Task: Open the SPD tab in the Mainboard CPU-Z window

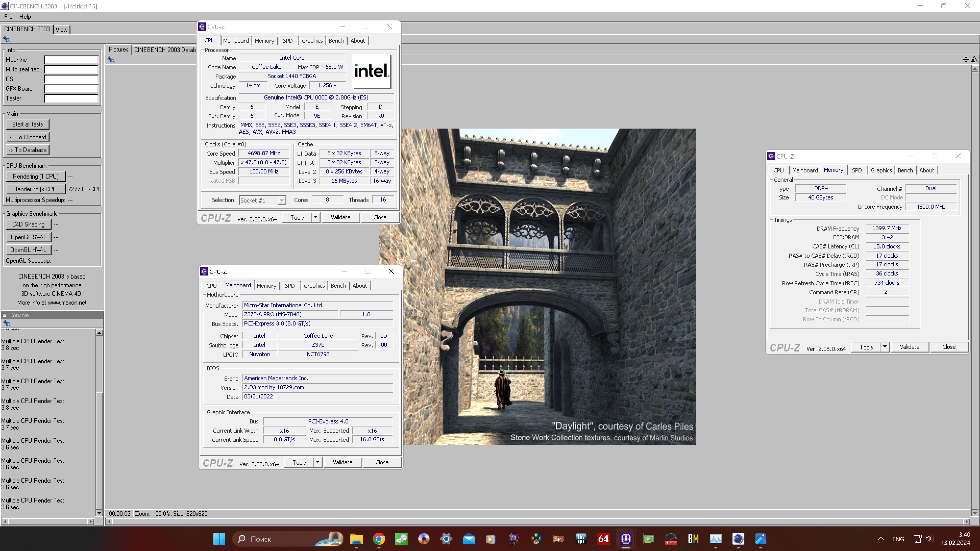Action: tap(289, 286)
